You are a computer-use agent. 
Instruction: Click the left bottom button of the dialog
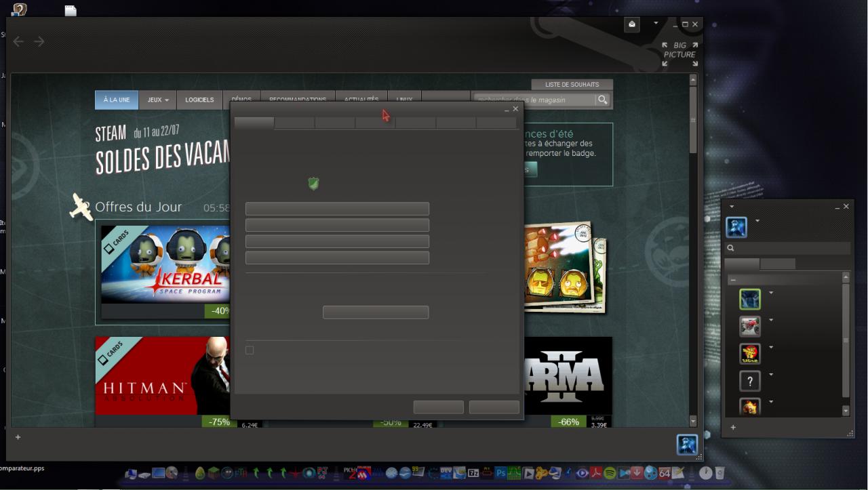(439, 407)
